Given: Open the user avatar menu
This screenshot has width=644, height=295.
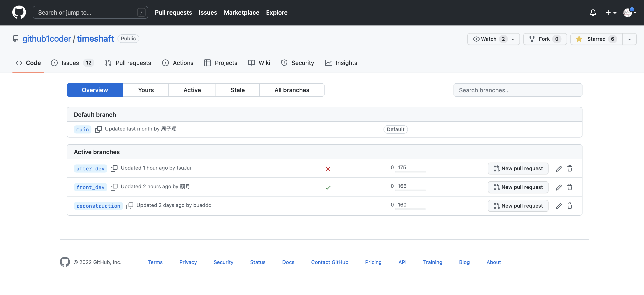Looking at the screenshot, I should [x=630, y=13].
